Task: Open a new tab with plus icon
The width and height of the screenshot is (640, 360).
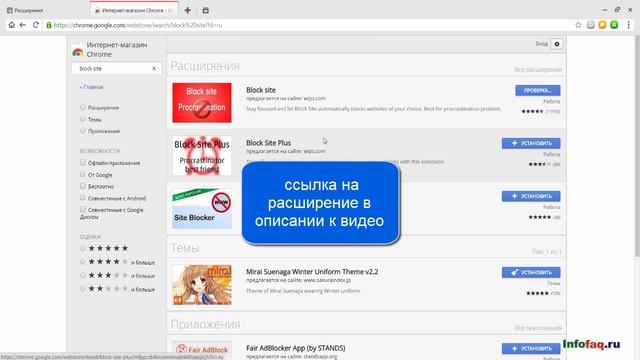Action: 187,10
